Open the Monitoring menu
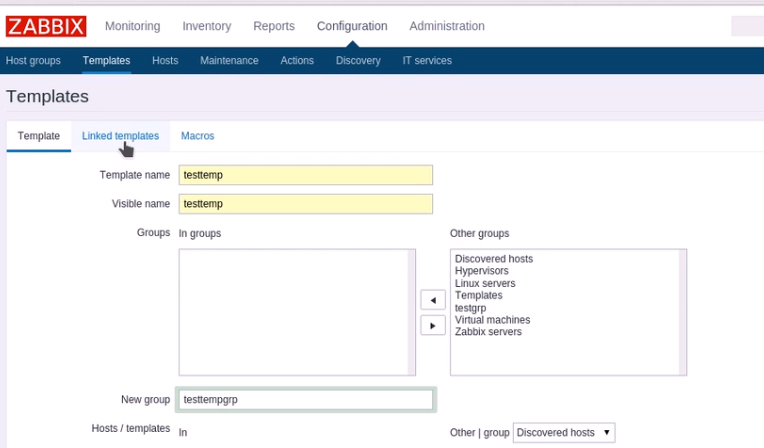Screen dimensions: 764x448 click(x=133, y=26)
